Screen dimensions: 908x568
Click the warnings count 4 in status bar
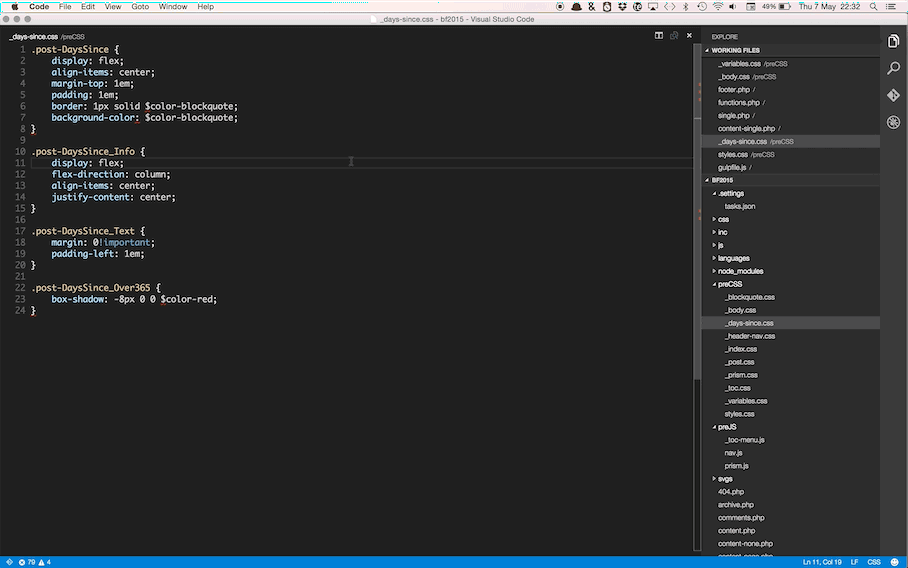pos(45,562)
